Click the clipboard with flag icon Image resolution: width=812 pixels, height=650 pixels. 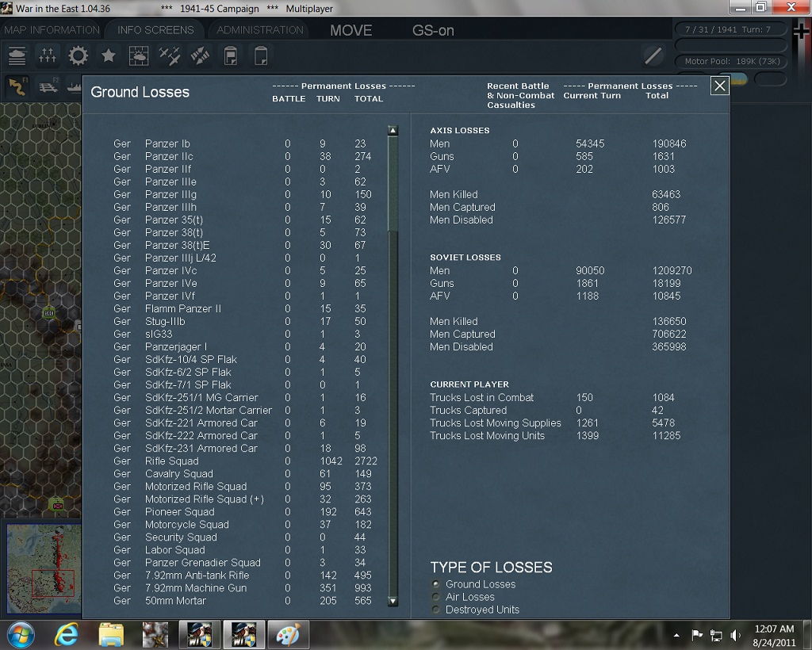(x=231, y=56)
